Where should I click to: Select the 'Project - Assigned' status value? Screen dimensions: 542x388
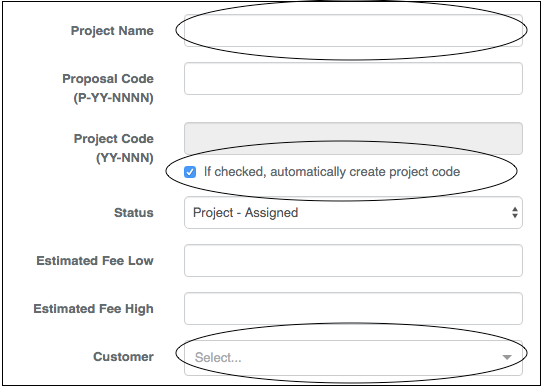pyautogui.click(x=245, y=212)
